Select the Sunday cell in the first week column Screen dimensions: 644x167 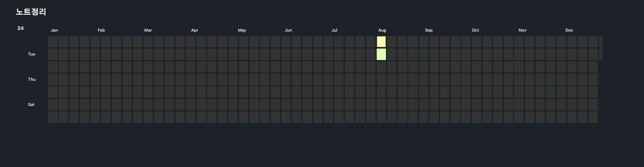[x=53, y=117]
